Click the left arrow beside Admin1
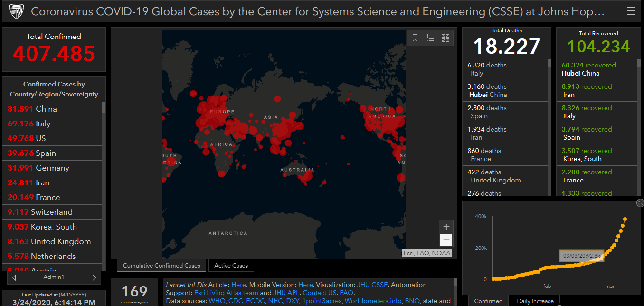The height and width of the screenshot is (306, 644). [14, 277]
